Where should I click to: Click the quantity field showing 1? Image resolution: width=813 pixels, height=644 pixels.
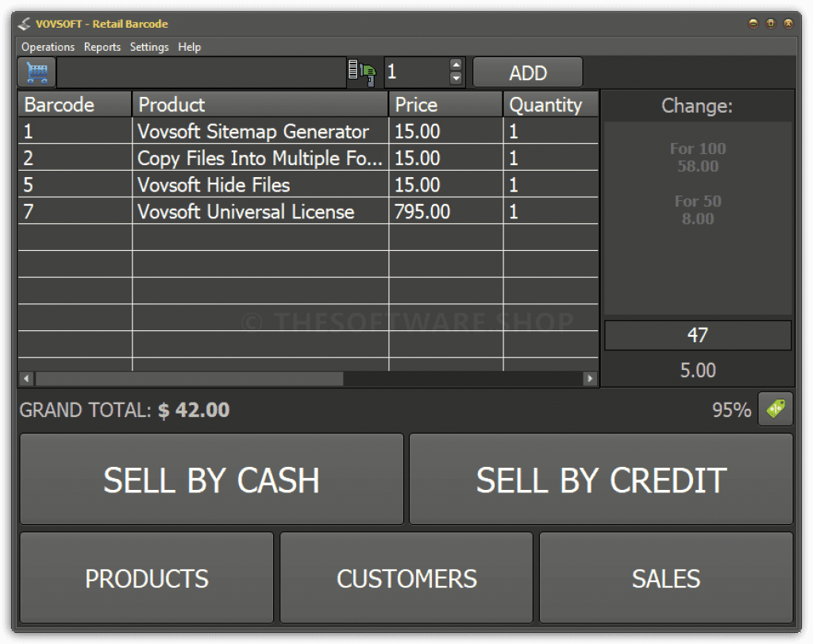(x=418, y=72)
